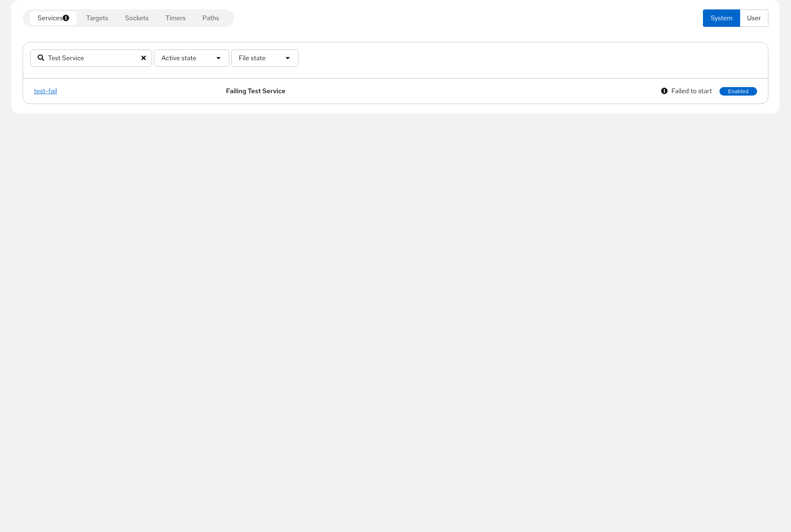Switch to the Timers tab
Image resolution: width=791 pixels, height=532 pixels.
coord(176,18)
